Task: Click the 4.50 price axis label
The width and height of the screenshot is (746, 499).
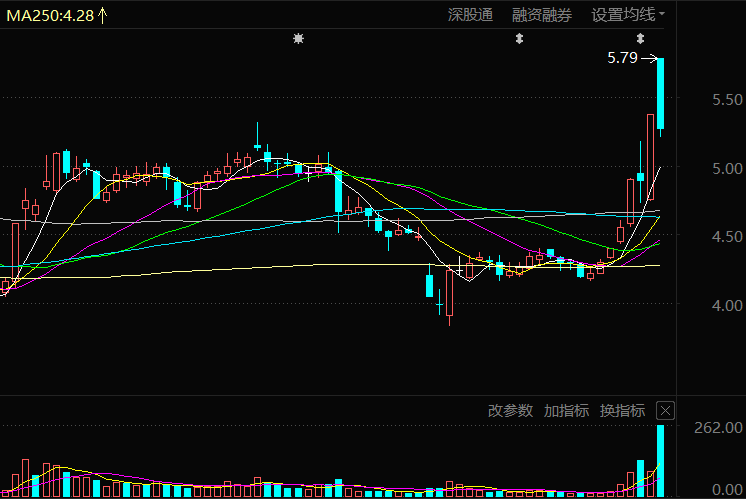Action: [727, 237]
